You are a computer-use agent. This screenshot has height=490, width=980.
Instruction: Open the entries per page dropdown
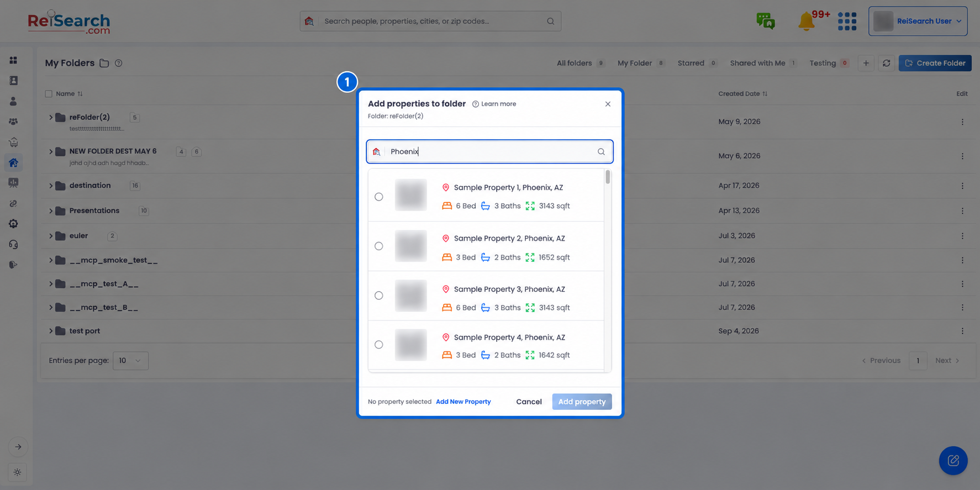click(130, 361)
